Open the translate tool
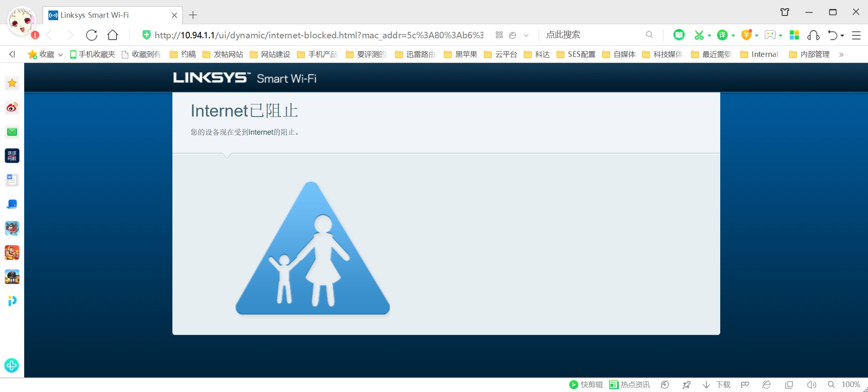 722,35
